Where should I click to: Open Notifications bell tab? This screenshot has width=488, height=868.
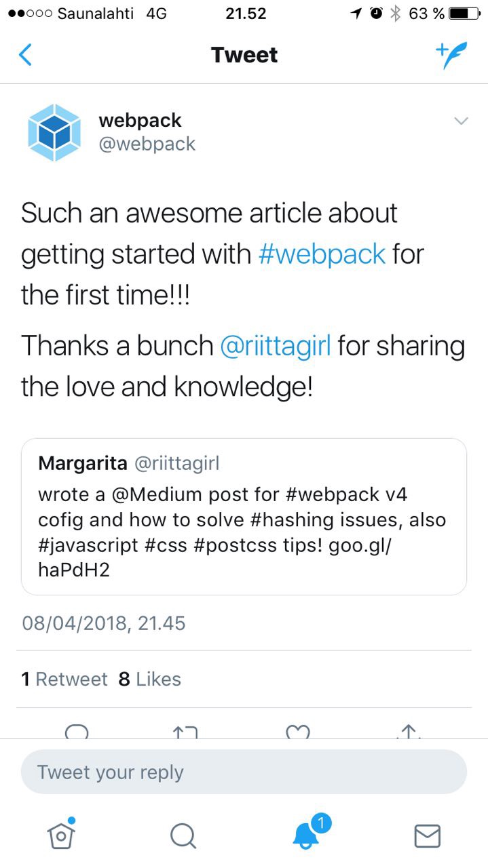pos(307,835)
